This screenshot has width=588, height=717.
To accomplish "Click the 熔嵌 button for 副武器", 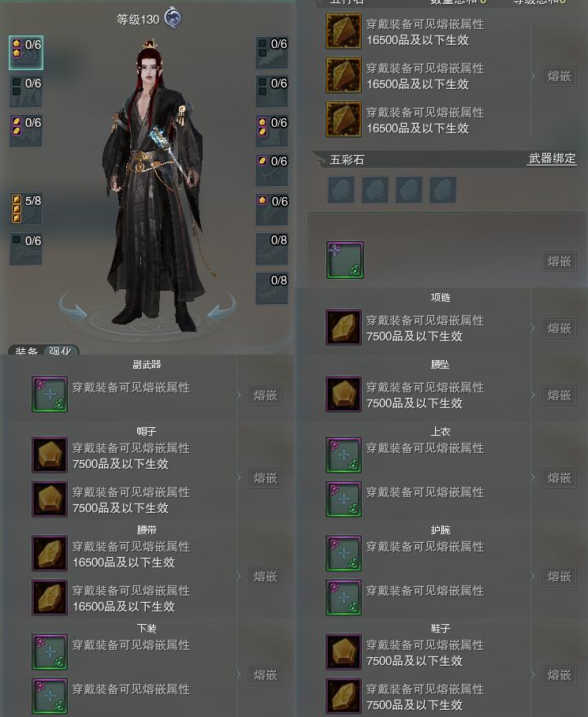I will (266, 395).
